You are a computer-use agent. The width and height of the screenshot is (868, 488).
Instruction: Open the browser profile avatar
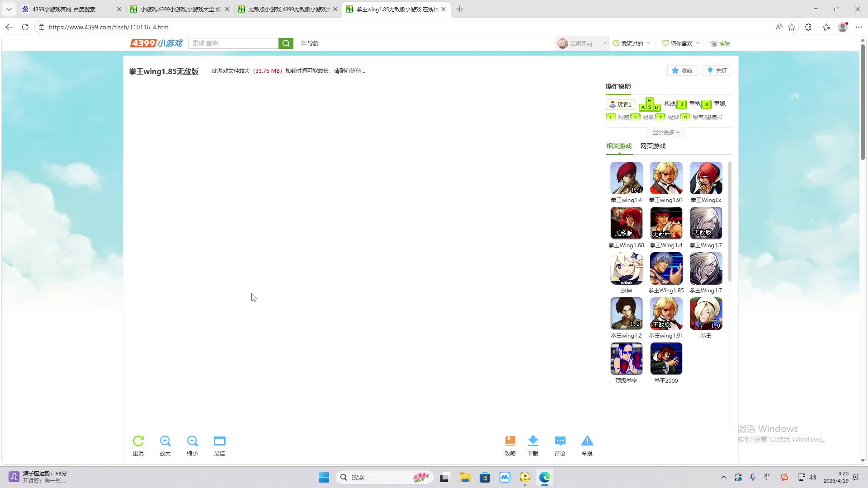[x=843, y=27]
